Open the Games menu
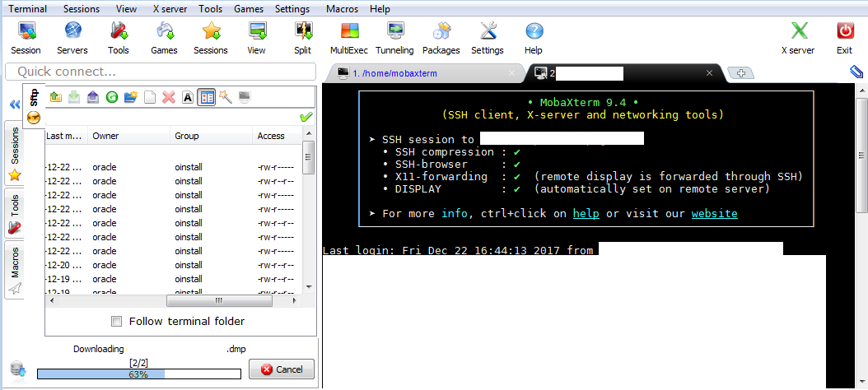The image size is (868, 390). 249,9
